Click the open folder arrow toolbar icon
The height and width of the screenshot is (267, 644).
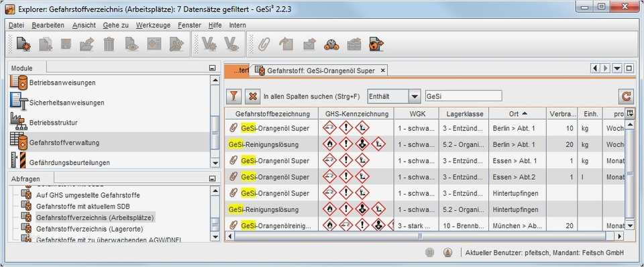87,44
